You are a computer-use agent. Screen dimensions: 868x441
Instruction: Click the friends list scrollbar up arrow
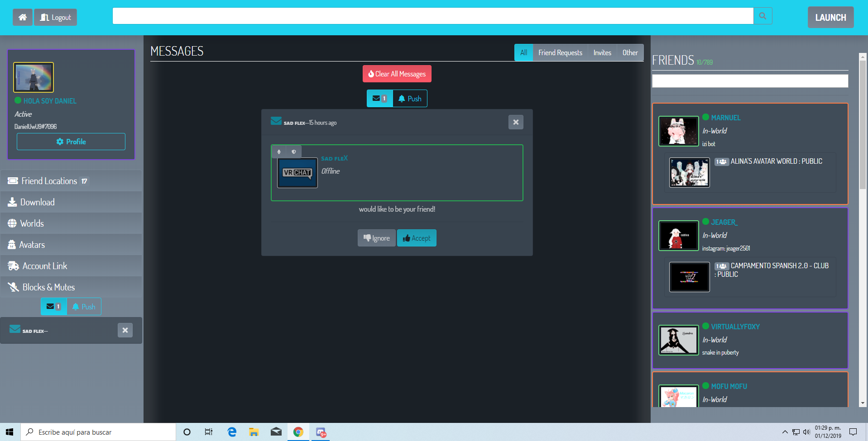click(x=863, y=57)
